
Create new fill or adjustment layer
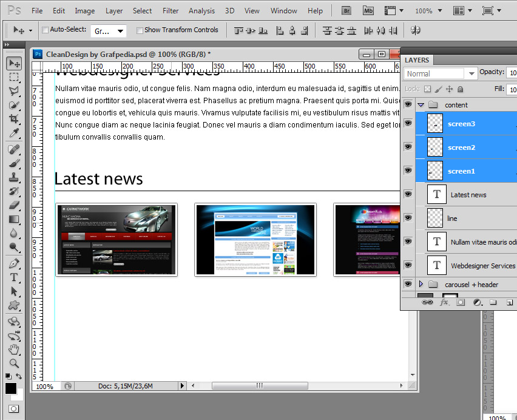(x=477, y=302)
